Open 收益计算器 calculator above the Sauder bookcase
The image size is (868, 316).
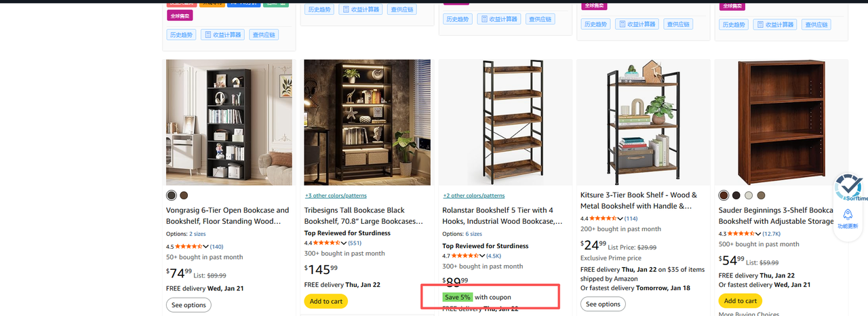(x=775, y=24)
